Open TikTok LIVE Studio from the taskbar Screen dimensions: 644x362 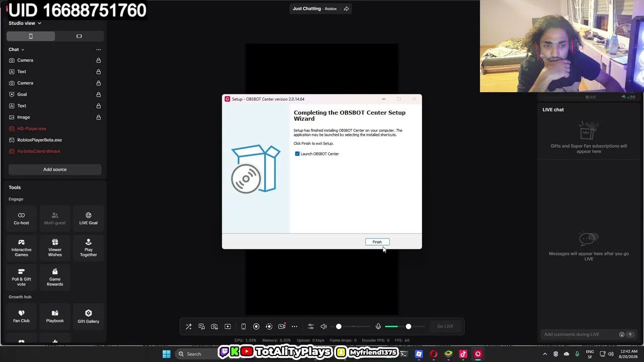[x=463, y=354]
